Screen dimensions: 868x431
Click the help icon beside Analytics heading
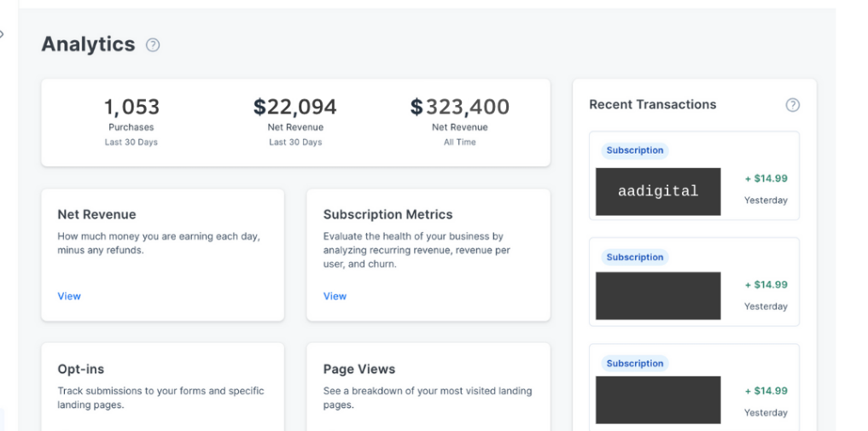pos(153,45)
